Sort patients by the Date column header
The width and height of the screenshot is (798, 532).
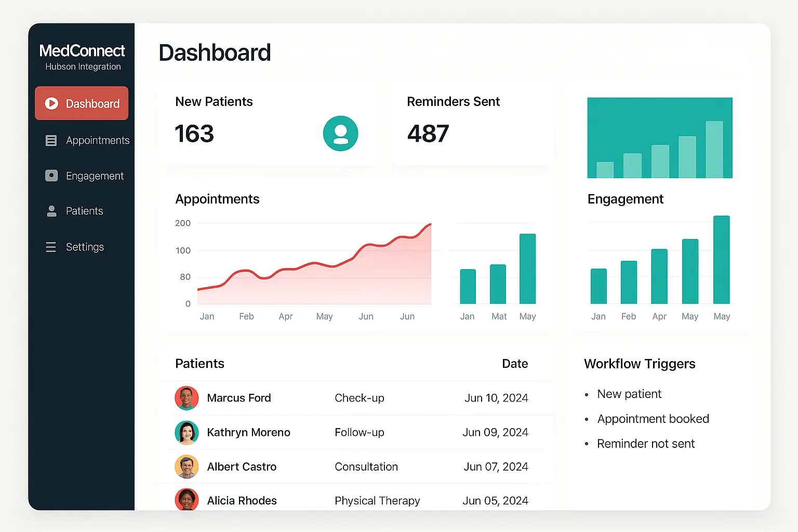[x=514, y=364]
